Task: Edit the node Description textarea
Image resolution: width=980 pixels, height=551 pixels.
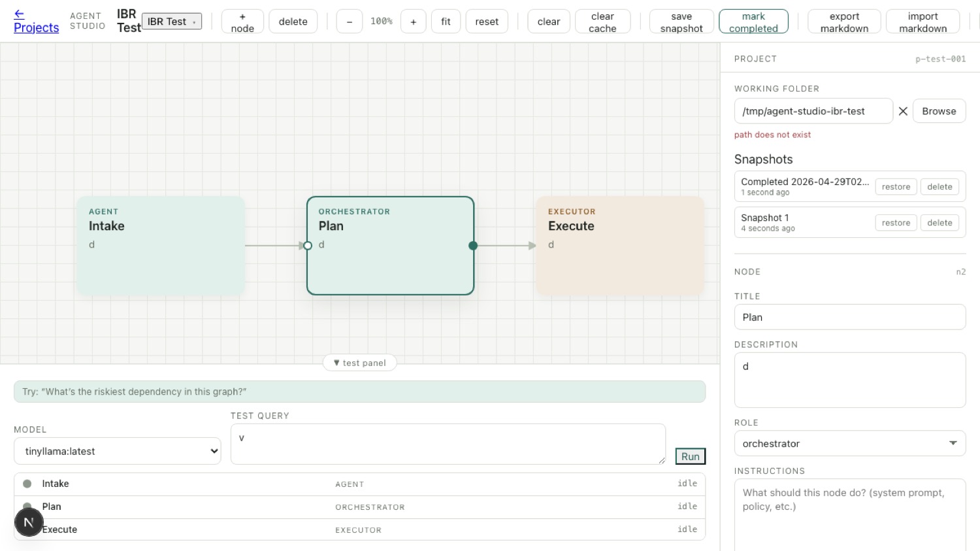Action: coord(850,380)
